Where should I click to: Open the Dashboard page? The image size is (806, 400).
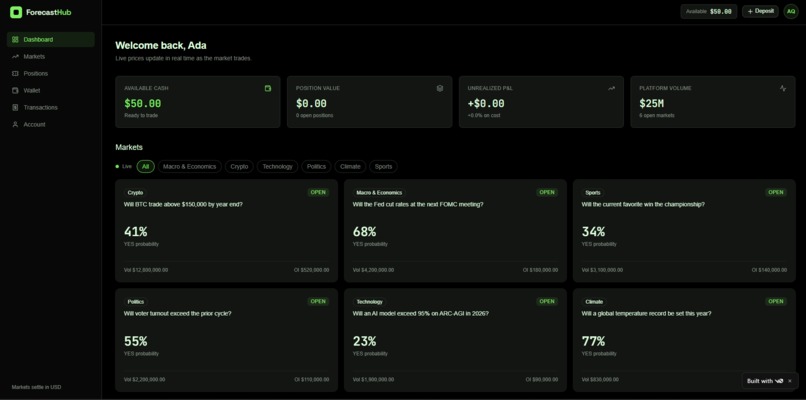(51, 40)
